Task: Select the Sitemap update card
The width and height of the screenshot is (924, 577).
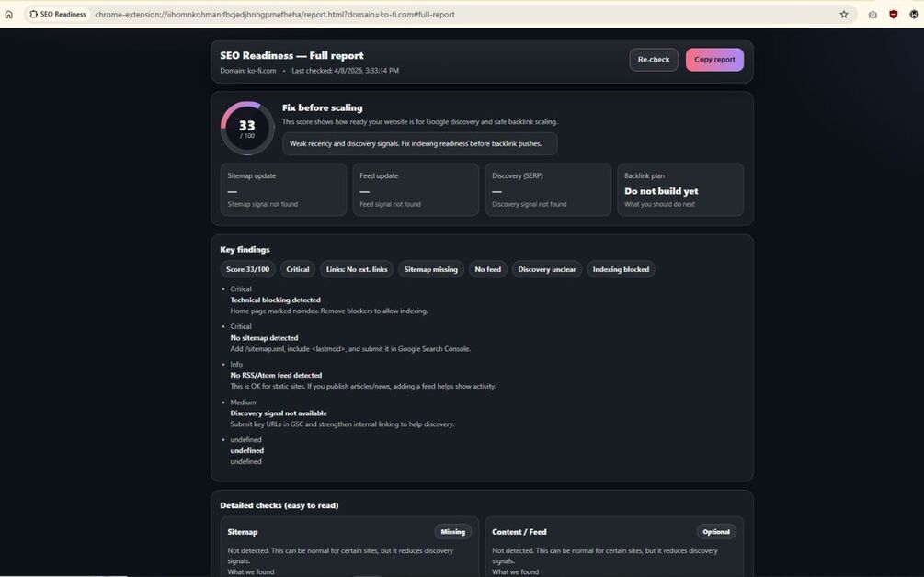Action: coord(283,189)
